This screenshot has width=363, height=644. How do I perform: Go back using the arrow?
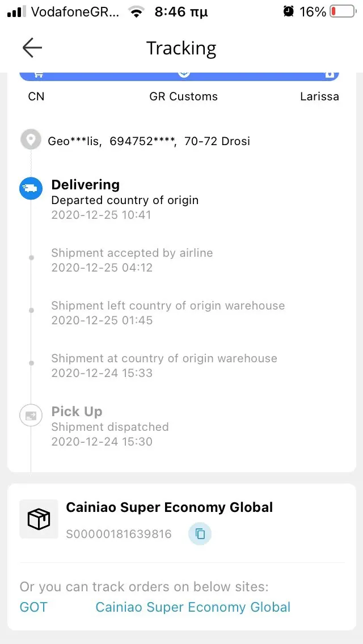coord(32,48)
